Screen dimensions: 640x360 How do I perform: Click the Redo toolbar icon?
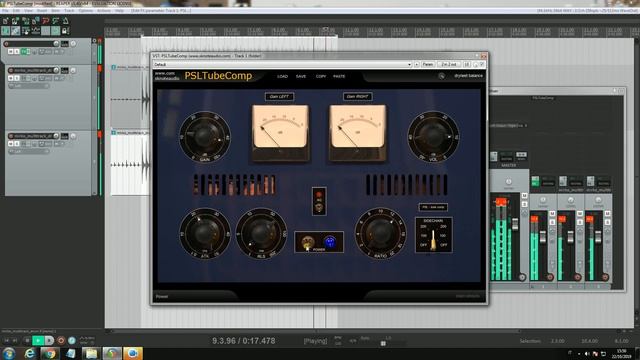(56, 21)
